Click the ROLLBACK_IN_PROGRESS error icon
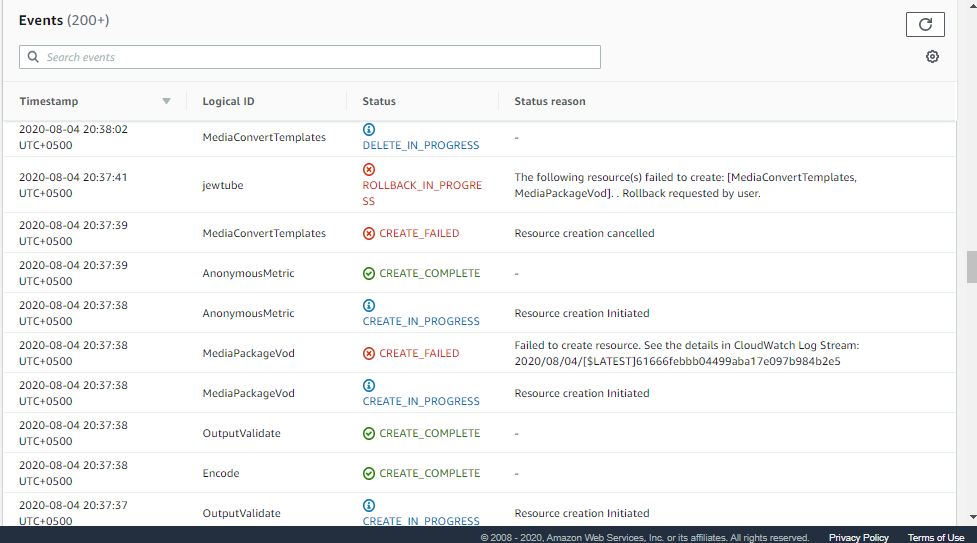Screen dimensions: 977x543 [x=369, y=169]
